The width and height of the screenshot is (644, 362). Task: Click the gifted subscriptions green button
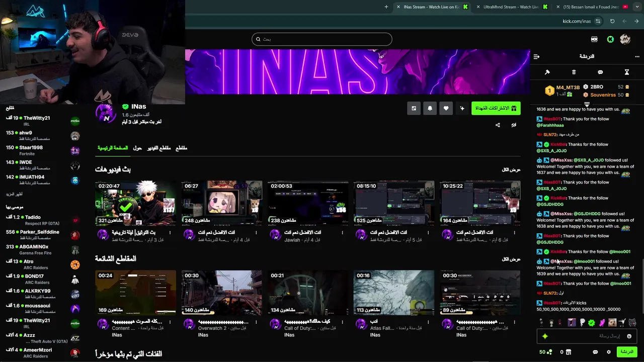(x=496, y=108)
